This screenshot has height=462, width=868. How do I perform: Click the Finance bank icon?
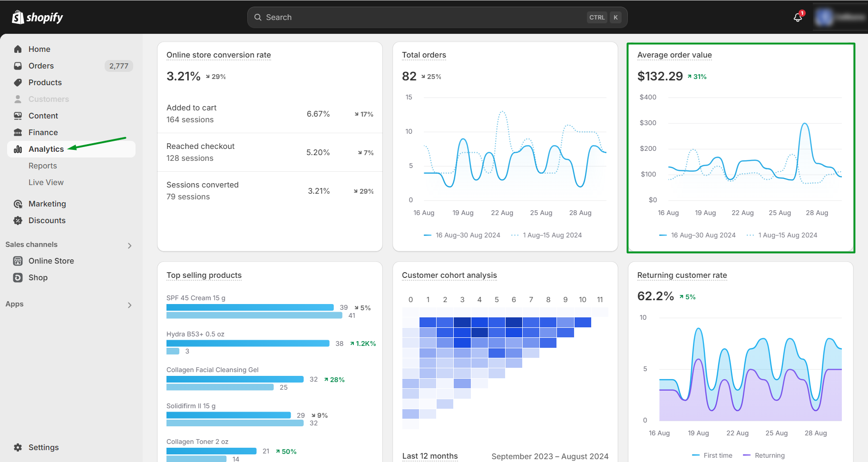18,132
